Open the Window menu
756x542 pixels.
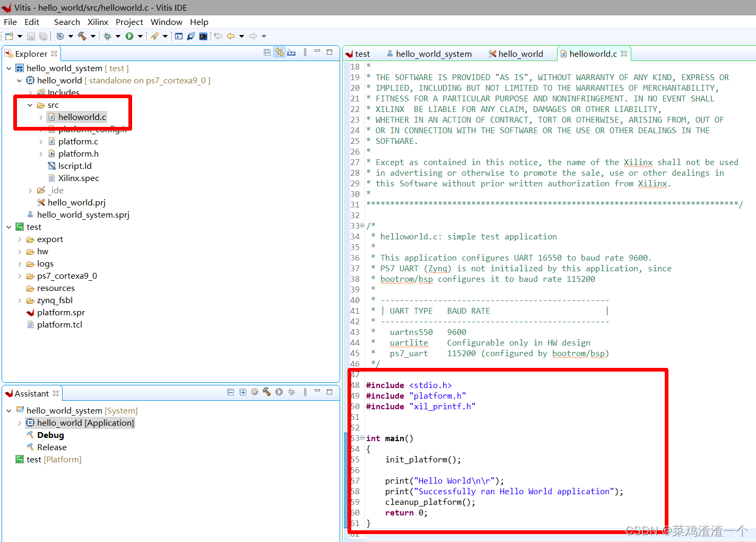[x=167, y=22]
